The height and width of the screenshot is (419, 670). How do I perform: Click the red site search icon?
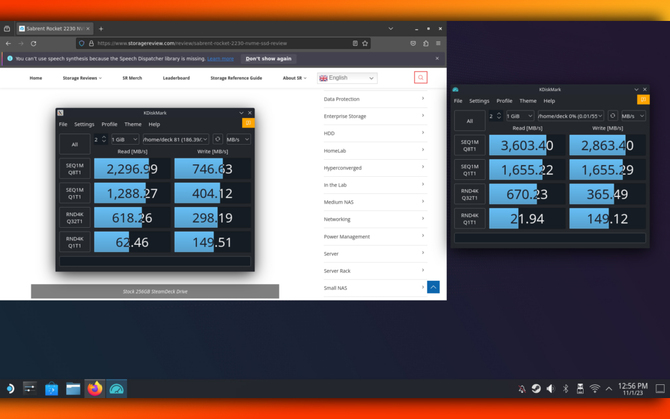420,77
